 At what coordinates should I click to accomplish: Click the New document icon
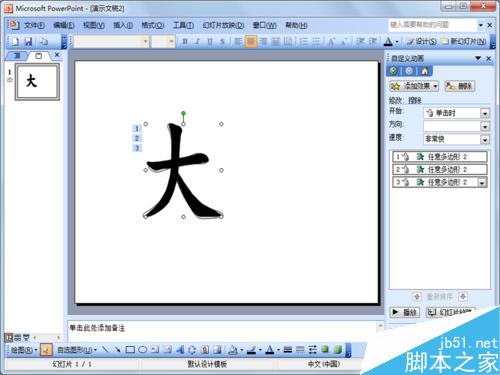coord(15,41)
